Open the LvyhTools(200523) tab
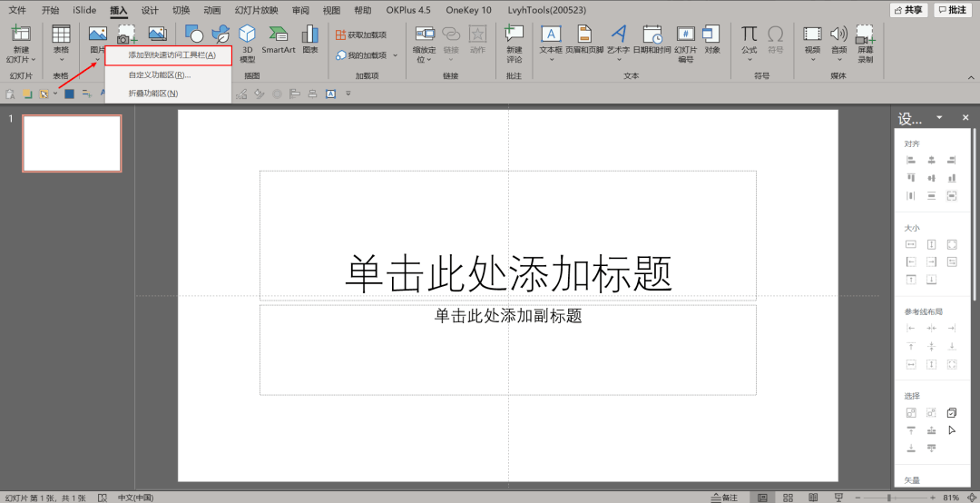The image size is (980, 503). (546, 10)
